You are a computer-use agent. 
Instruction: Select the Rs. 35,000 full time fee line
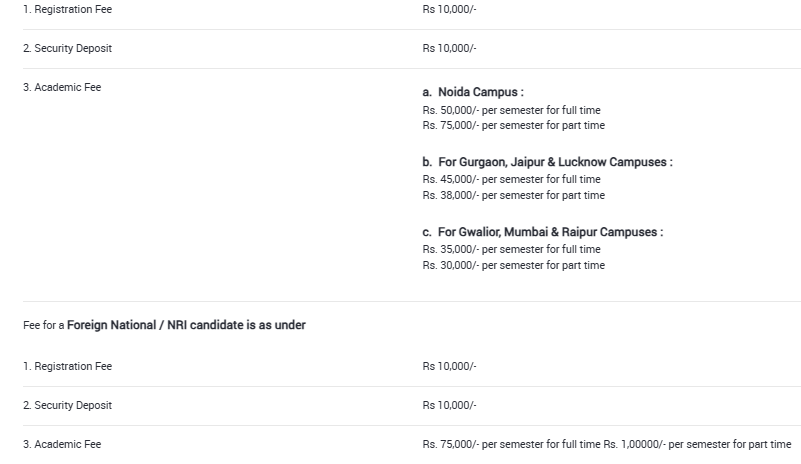(x=511, y=249)
